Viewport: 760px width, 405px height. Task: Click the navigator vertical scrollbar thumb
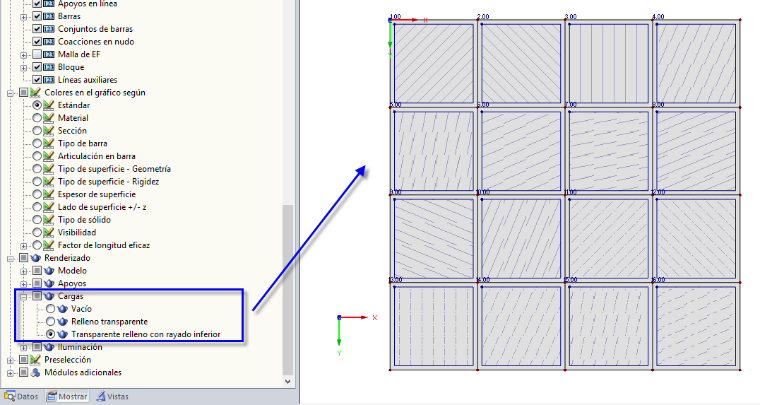[287, 290]
